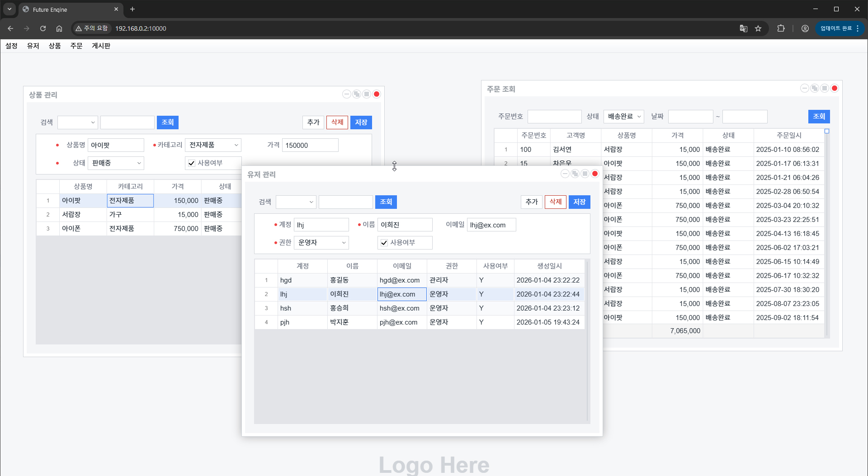
Task: Open a new browser tab with plus icon
Action: click(x=132, y=9)
